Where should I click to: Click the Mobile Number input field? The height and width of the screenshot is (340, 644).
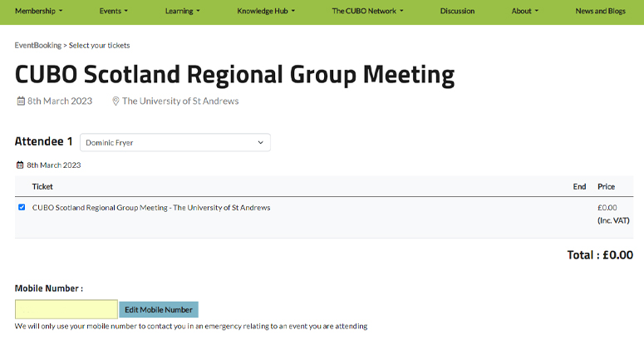(66, 309)
